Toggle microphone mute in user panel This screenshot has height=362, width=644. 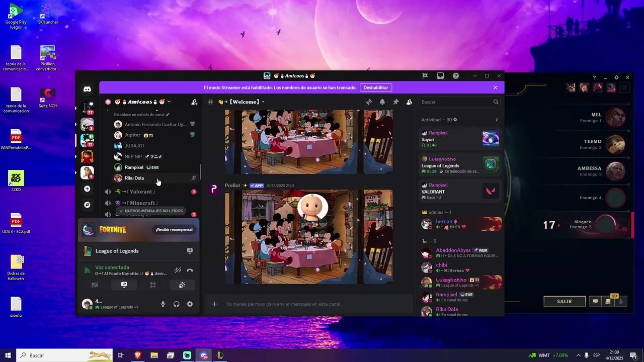(163, 304)
